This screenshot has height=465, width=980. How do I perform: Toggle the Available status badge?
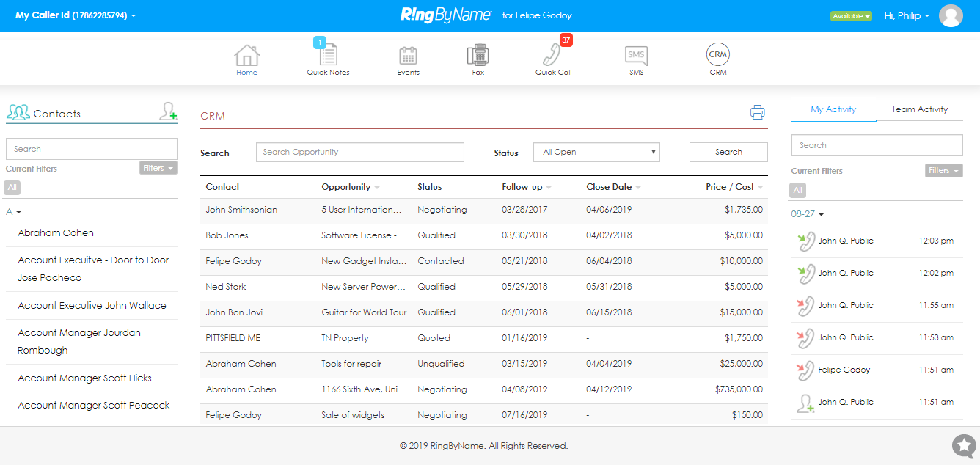pos(851,16)
